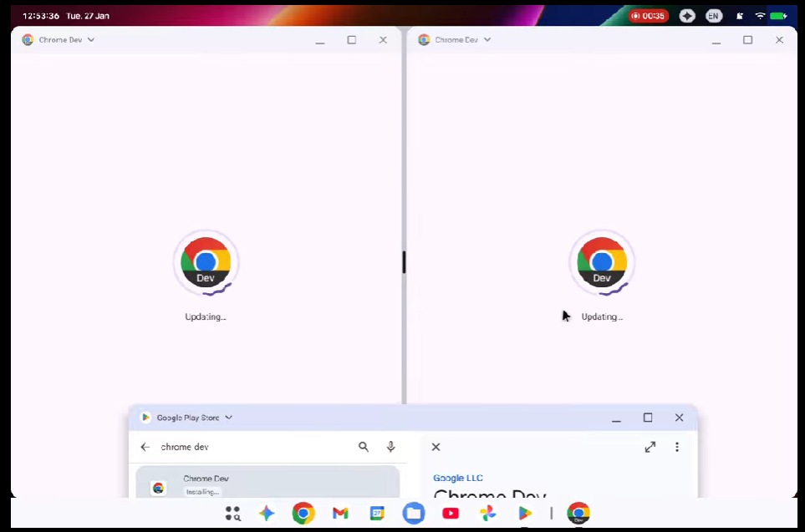Image resolution: width=805 pixels, height=532 pixels.
Task: Stop the 00:35 screen recording timer
Action: pos(648,15)
